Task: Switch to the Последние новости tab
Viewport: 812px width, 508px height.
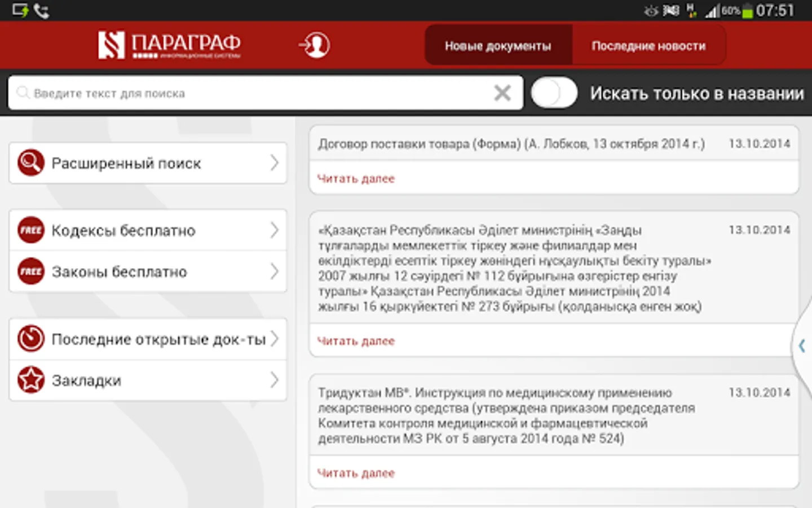Action: (648, 45)
